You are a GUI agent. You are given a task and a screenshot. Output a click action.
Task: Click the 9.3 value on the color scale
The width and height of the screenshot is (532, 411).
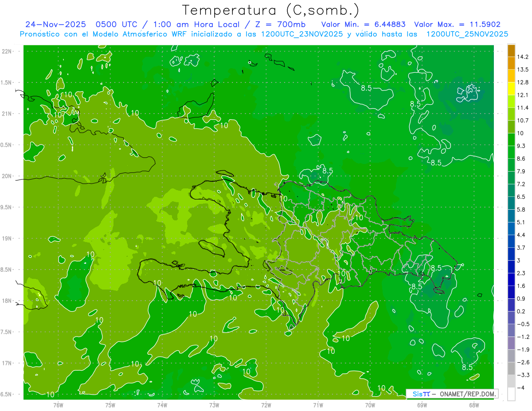521,146
